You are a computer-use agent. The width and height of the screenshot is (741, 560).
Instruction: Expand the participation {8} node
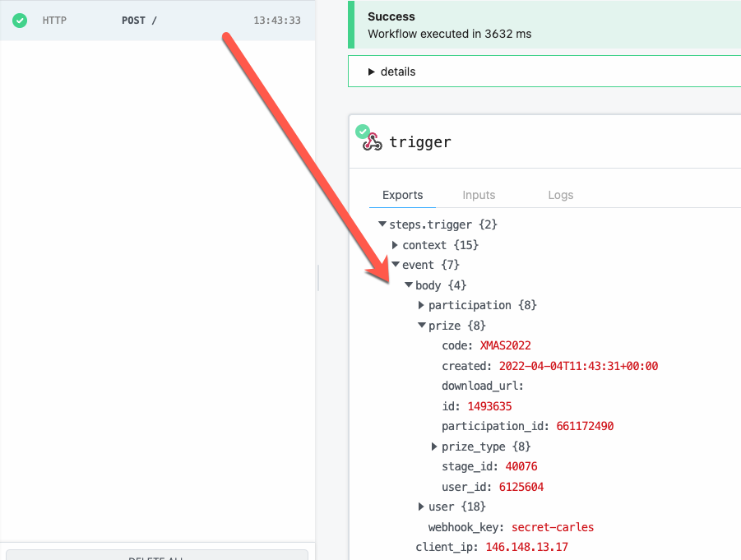click(x=422, y=305)
